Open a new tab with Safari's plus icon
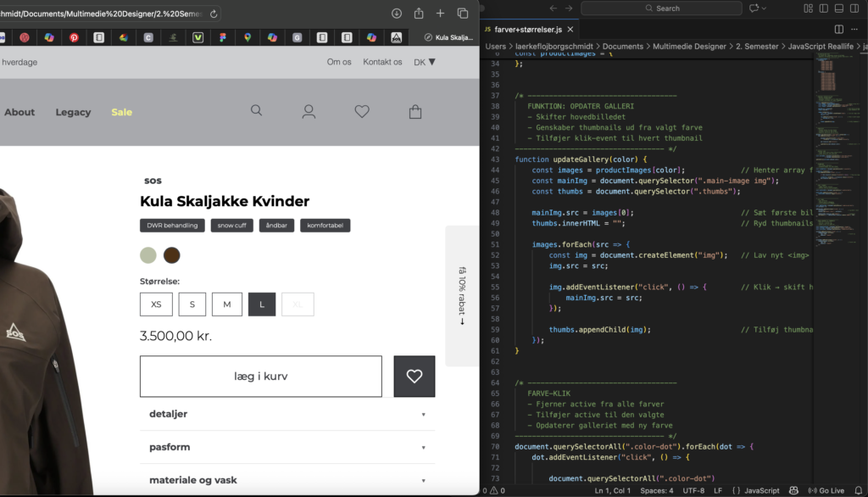The image size is (868, 497). tap(440, 13)
